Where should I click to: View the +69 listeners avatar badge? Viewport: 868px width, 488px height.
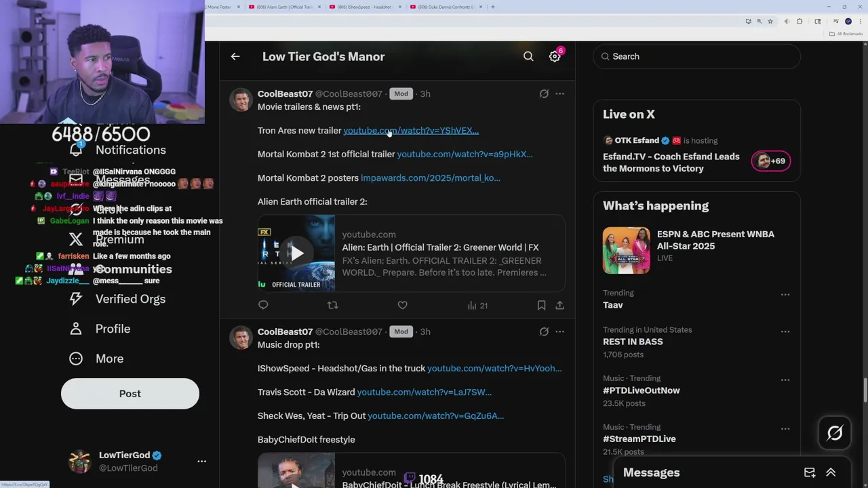coord(770,161)
